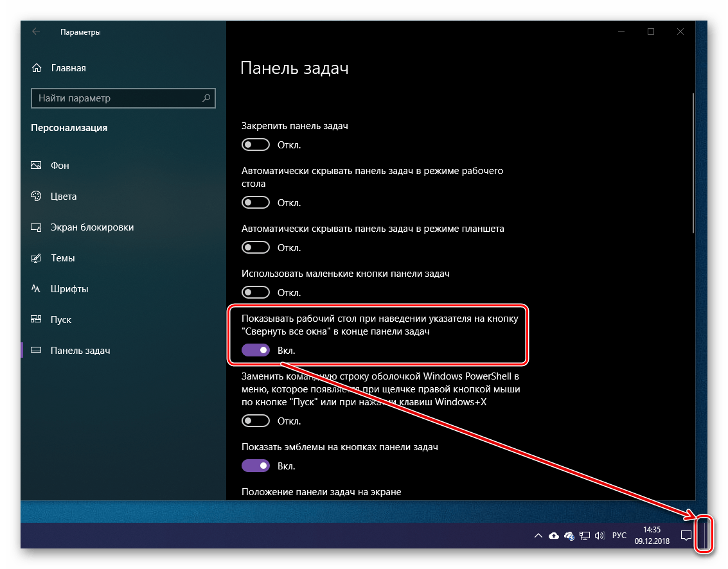The width and height of the screenshot is (728, 569).
Task: Open Экран блокировки settings
Action: click(92, 227)
